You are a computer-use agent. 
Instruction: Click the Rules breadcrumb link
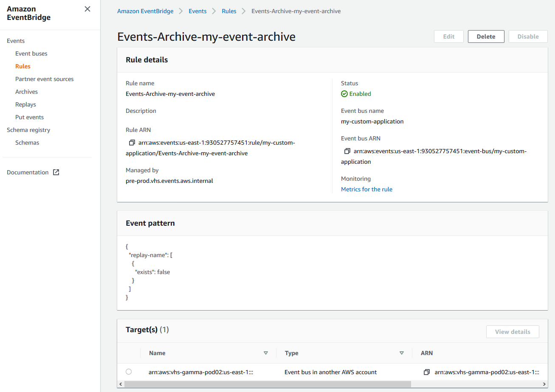[x=229, y=11]
